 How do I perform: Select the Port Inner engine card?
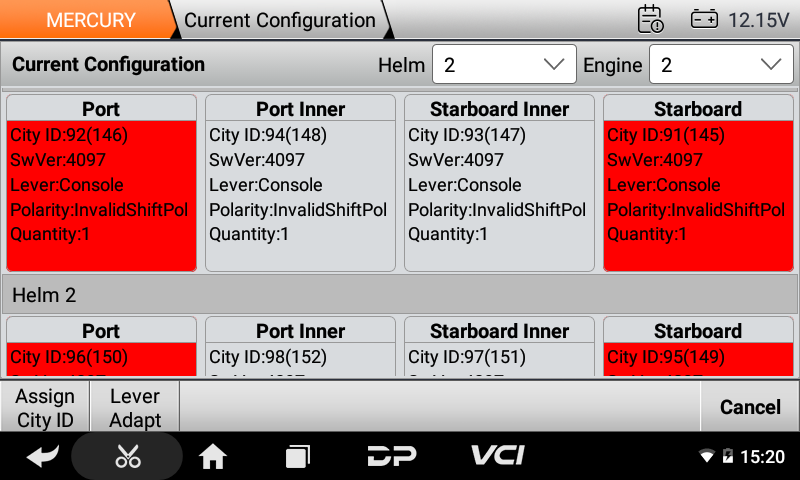click(x=300, y=183)
